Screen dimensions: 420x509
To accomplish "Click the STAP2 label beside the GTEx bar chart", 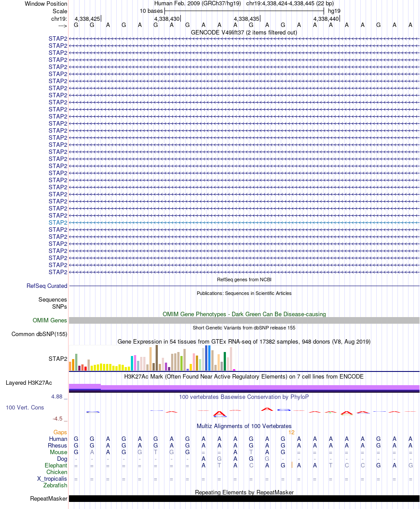I will [58, 359].
